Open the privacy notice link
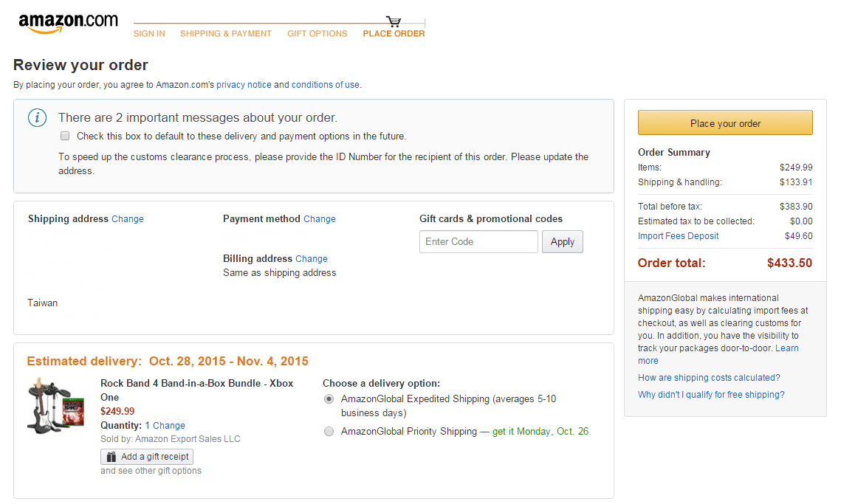 pos(244,85)
